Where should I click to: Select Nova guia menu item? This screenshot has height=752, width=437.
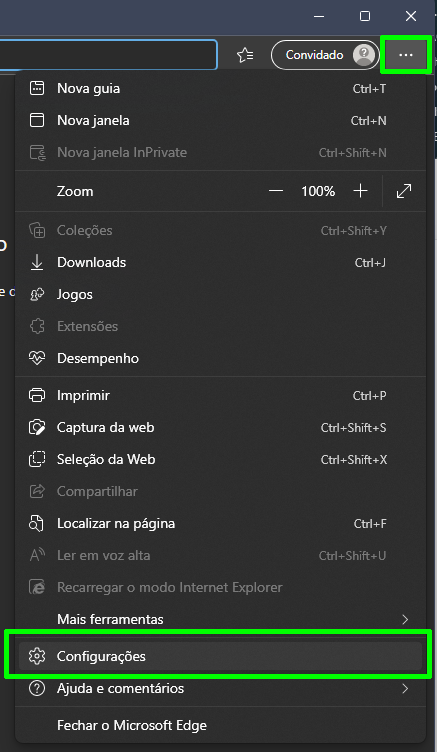[221, 89]
